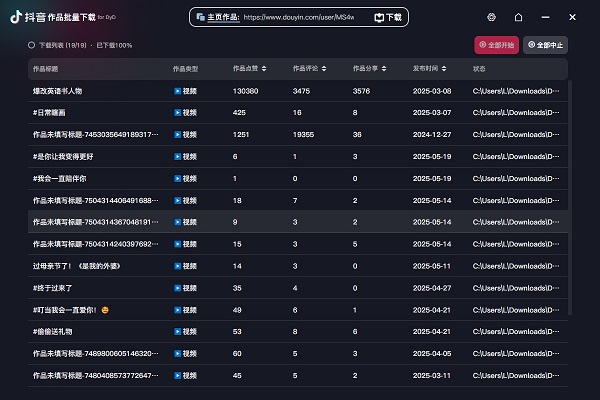Click video icon in #偷偷送礼物 row
Viewport: 600px width, 400px height.
pos(178,331)
